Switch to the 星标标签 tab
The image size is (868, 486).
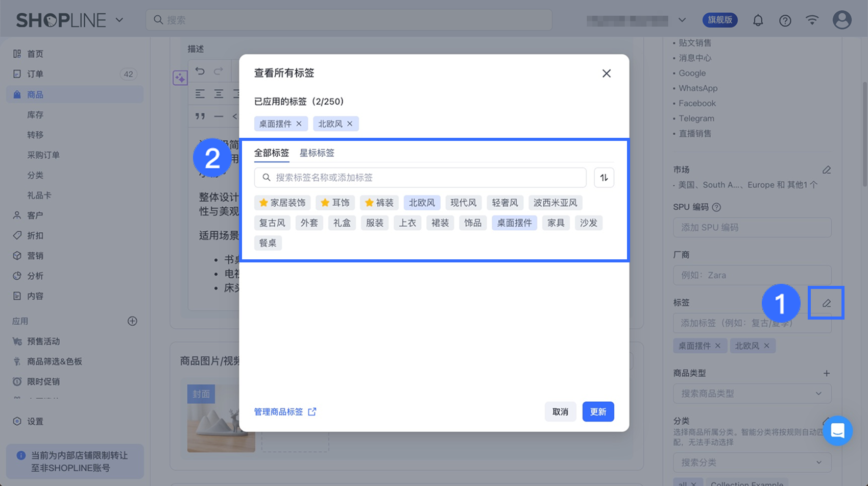click(317, 153)
